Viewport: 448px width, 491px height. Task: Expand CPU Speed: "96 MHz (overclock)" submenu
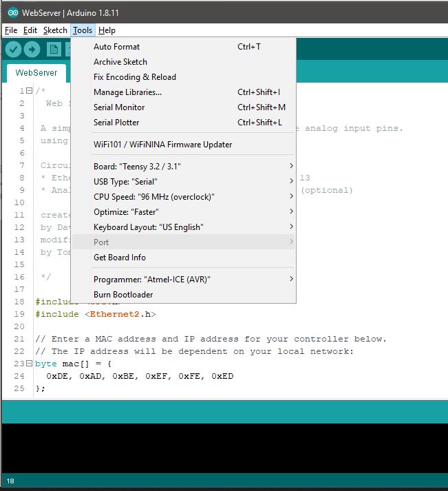184,197
